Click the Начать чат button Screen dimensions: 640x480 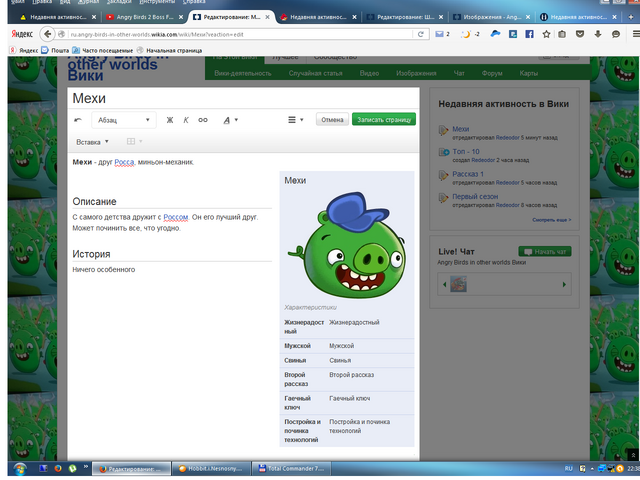point(545,251)
